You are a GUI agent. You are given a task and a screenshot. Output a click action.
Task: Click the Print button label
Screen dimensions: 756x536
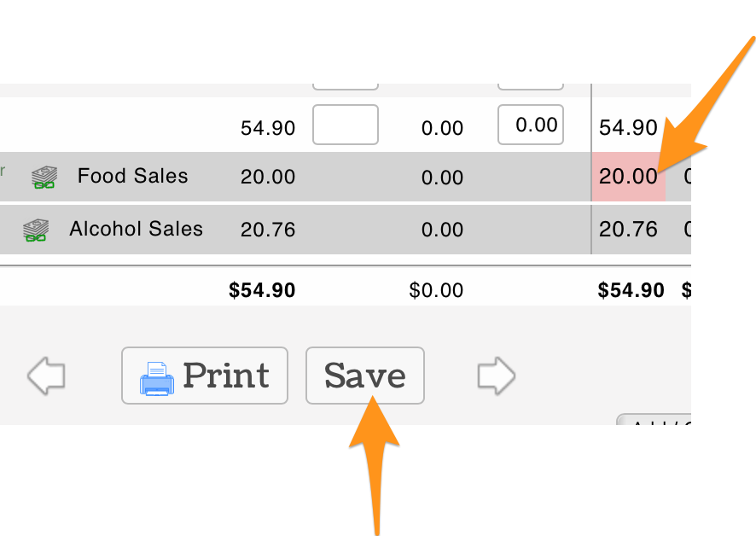[x=225, y=376]
